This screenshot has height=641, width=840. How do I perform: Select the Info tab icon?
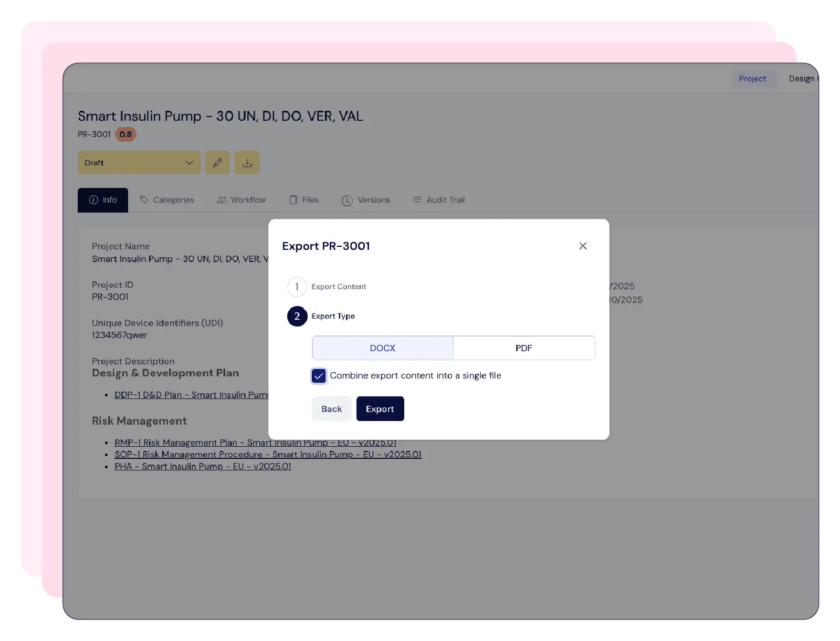click(93, 200)
